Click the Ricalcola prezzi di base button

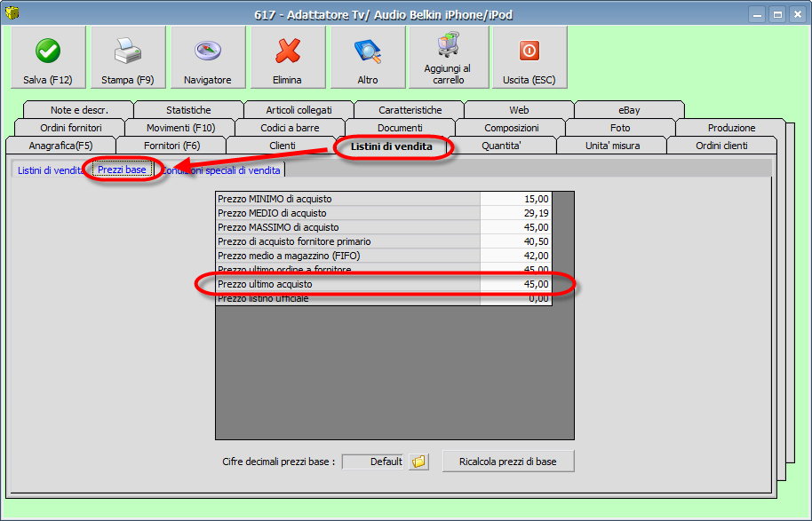508,462
